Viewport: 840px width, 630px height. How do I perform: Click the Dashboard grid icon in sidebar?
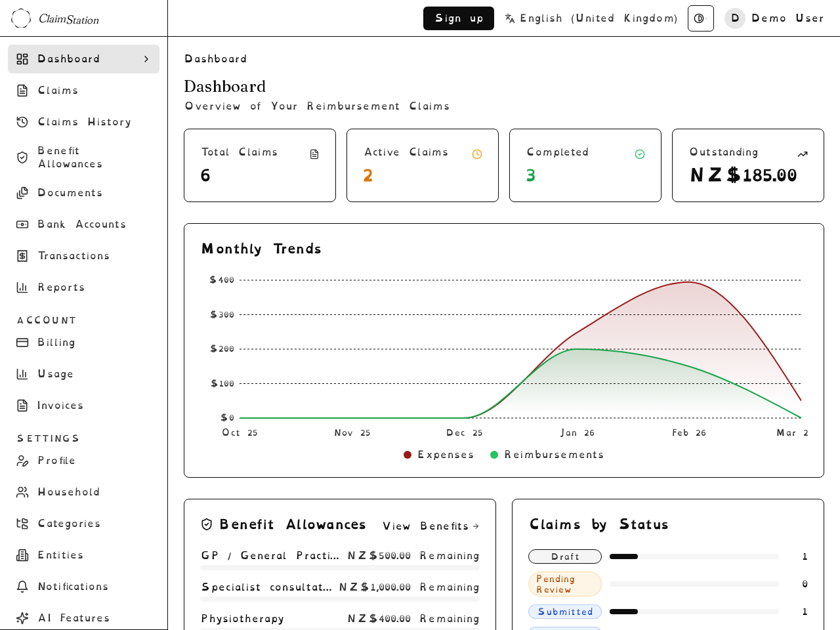point(22,59)
